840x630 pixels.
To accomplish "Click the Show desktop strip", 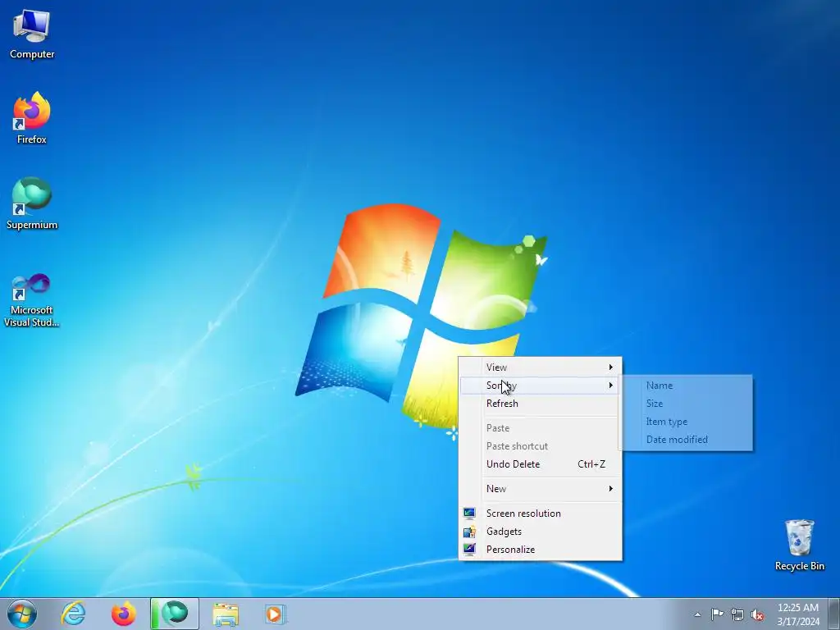I will [833, 614].
